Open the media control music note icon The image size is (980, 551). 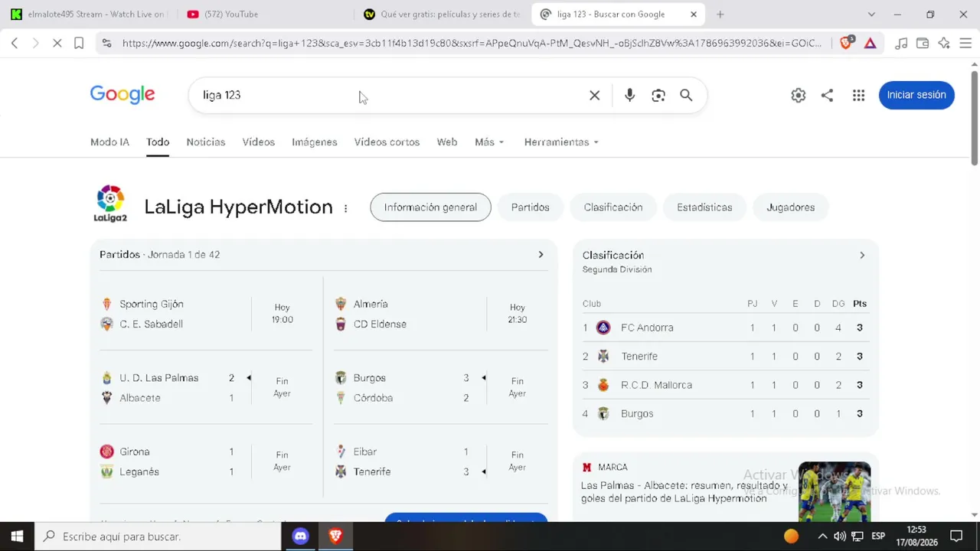click(901, 44)
